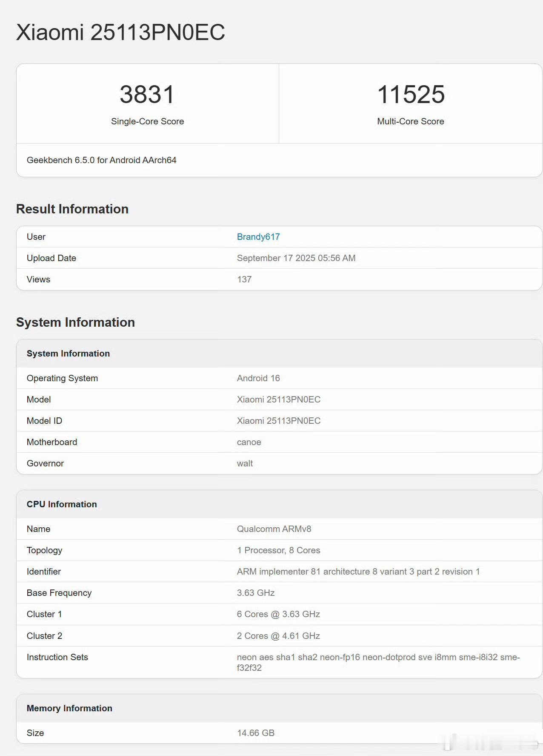The height and width of the screenshot is (756, 543).
Task: Click the "Motherboard" row label
Action: point(52,442)
